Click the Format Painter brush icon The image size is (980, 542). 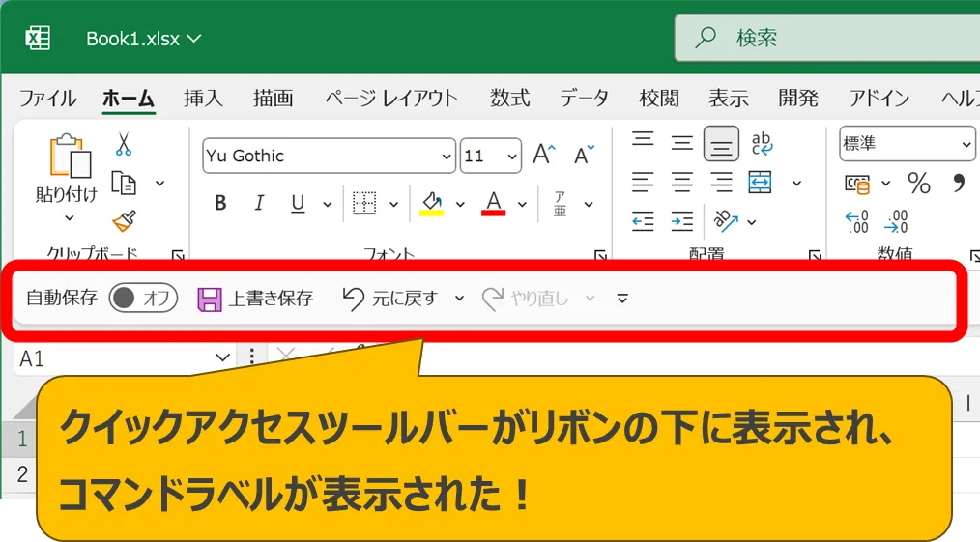coord(124,221)
